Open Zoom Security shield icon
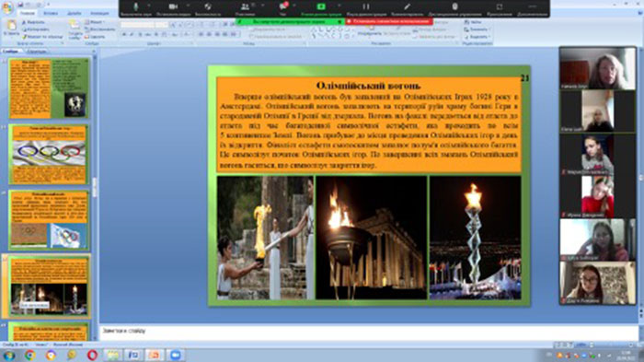The image size is (644, 362). [x=208, y=7]
